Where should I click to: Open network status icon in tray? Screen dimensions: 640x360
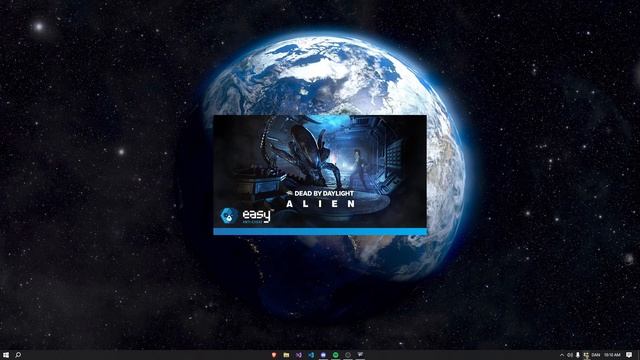click(586, 355)
